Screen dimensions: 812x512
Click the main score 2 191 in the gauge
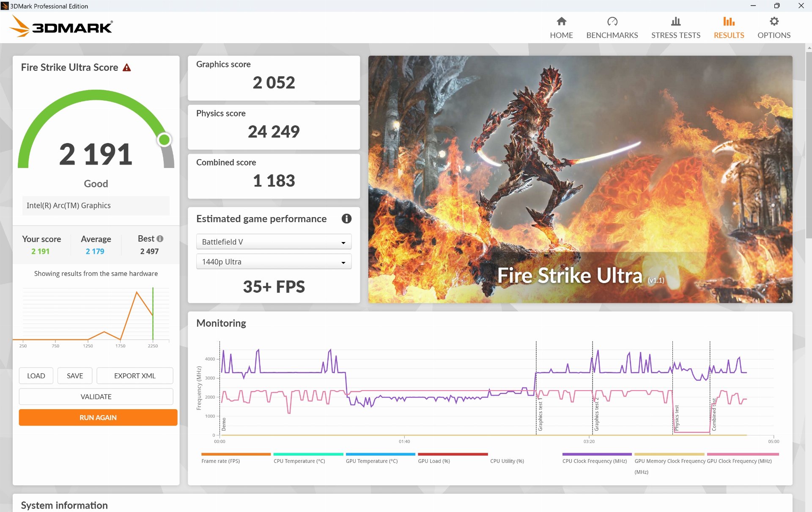96,154
